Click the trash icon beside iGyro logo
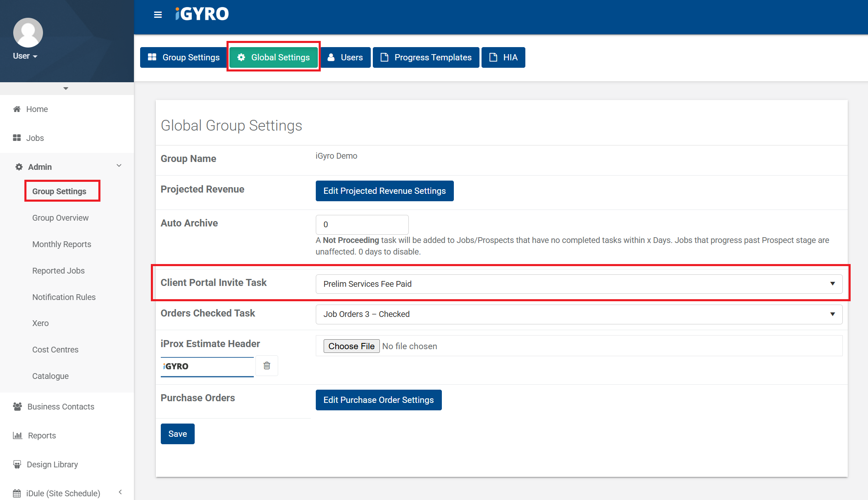 pyautogui.click(x=267, y=366)
